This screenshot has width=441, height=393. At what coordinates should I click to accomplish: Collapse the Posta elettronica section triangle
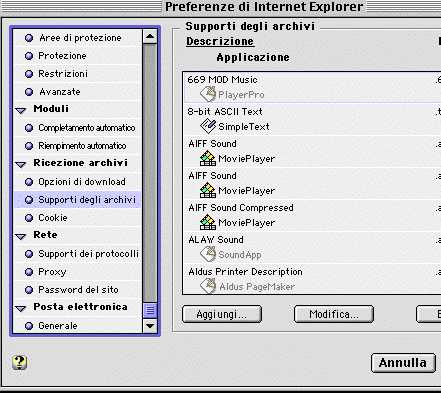point(21,309)
